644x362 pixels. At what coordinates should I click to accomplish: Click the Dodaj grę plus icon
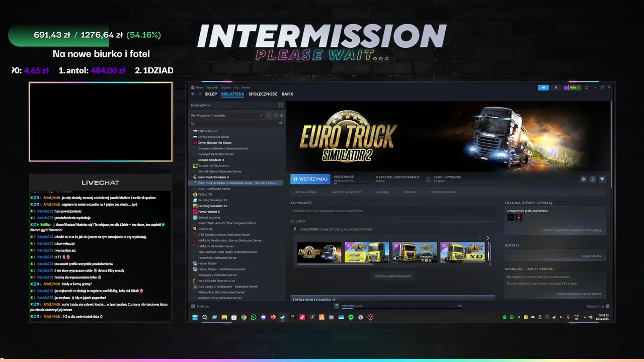(193, 306)
